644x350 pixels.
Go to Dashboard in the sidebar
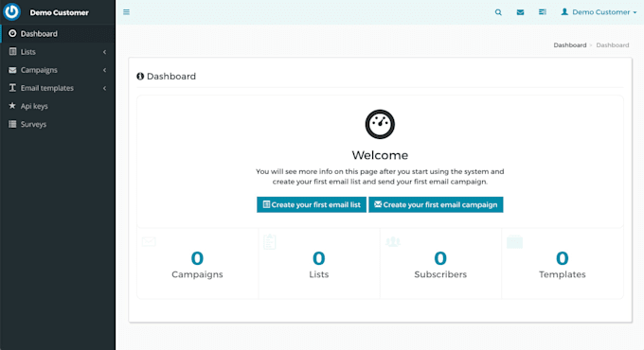[58, 34]
